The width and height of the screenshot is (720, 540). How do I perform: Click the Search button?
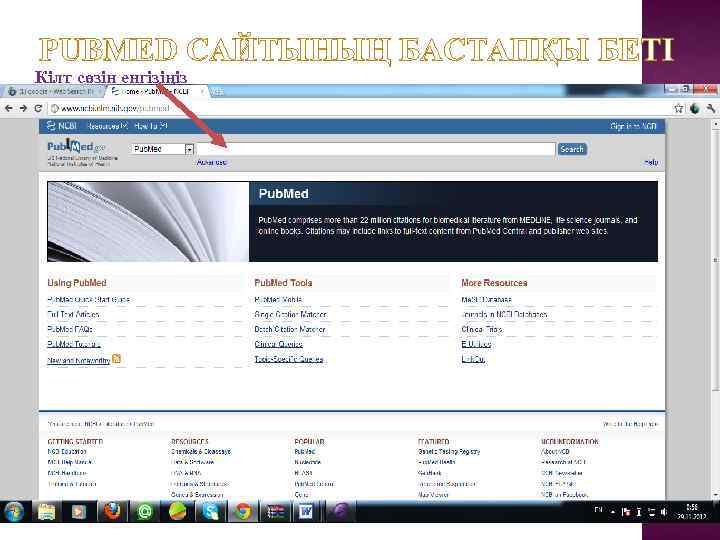(572, 149)
